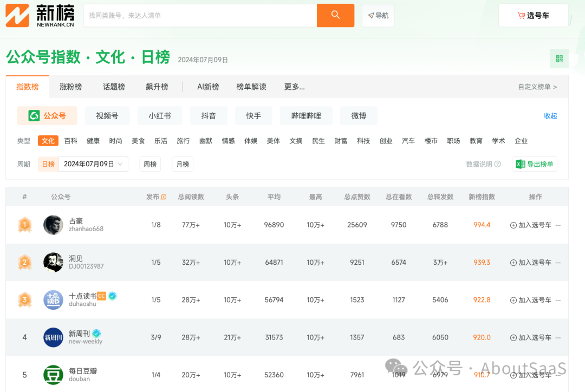Click the plus icon to add 洞见

point(513,263)
